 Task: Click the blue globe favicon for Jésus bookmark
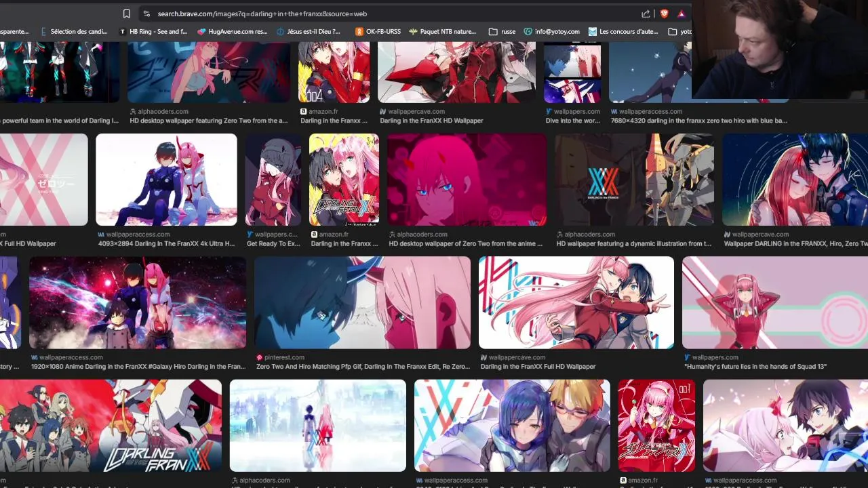tap(281, 31)
